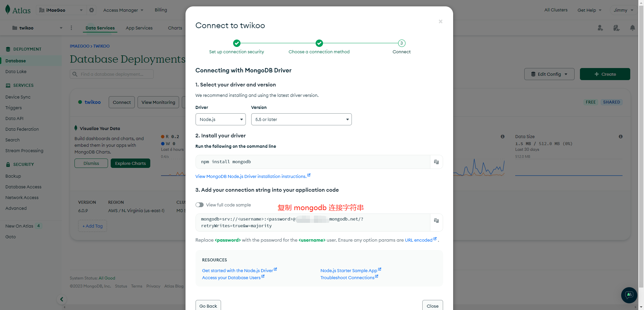This screenshot has height=310, width=644.
Task: Copy the MongoDB connection string
Action: pyautogui.click(x=436, y=221)
